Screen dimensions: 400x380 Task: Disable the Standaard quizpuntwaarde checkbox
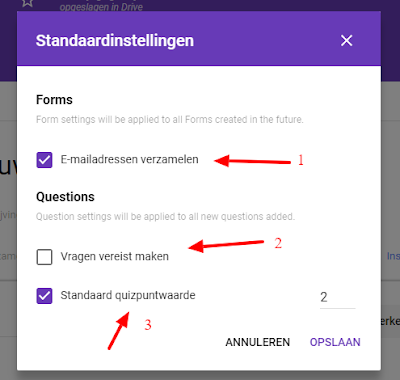click(x=44, y=296)
